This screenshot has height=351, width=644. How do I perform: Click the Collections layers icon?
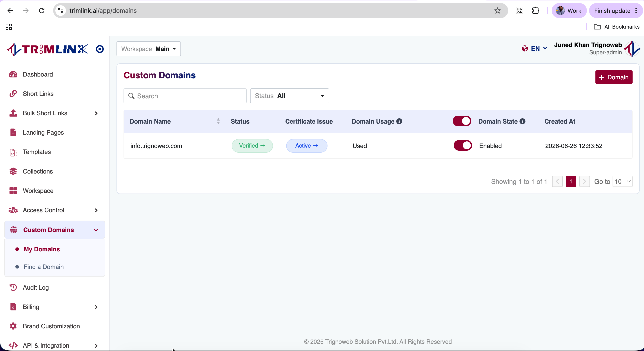13,171
